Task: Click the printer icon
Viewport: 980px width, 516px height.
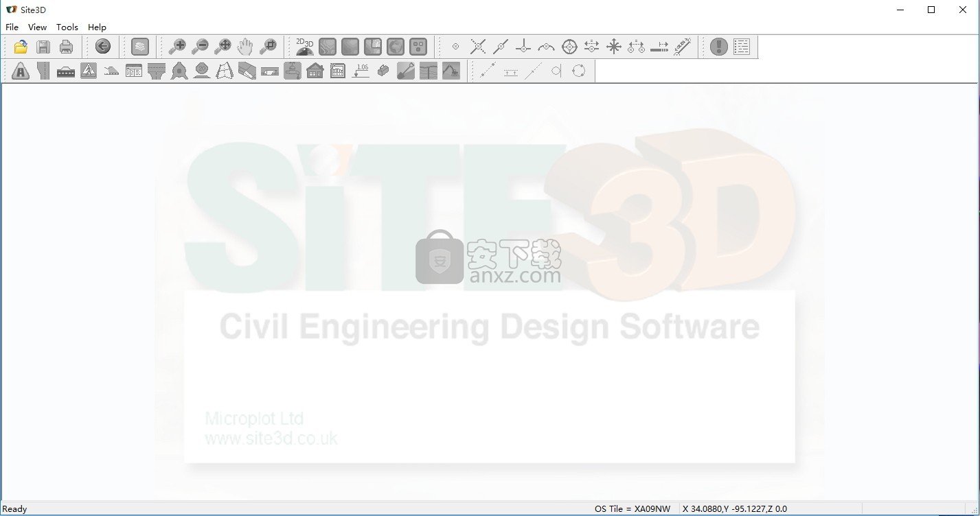Action: click(x=66, y=47)
